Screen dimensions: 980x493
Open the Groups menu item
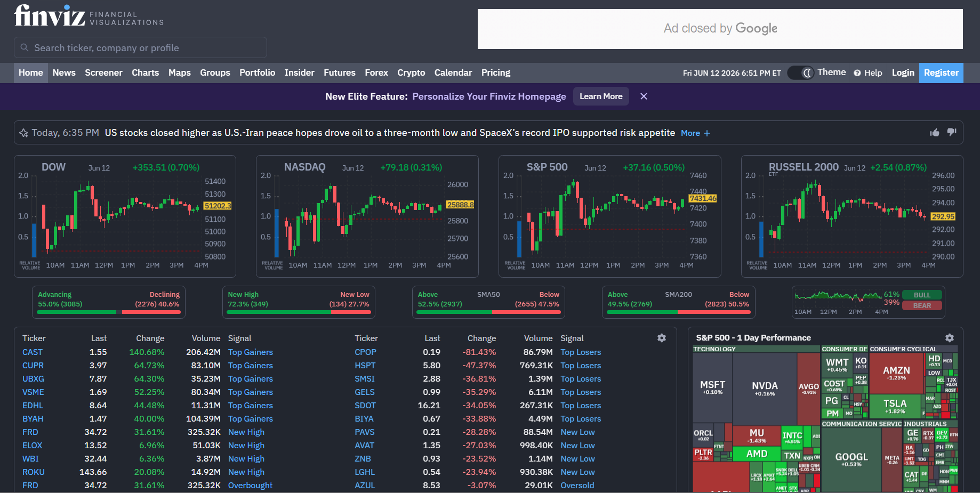pyautogui.click(x=215, y=72)
